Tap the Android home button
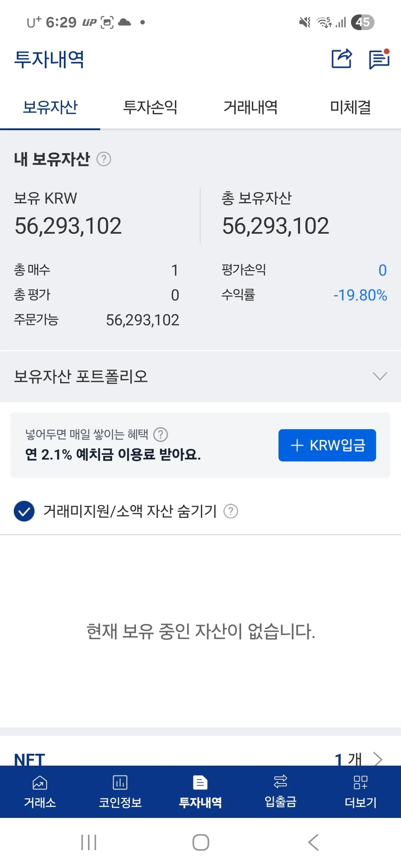Viewport: 401px width, 868px height. [200, 842]
